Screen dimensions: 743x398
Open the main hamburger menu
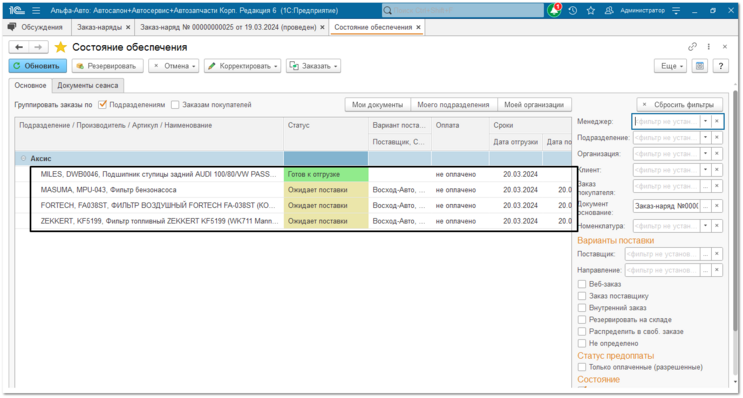click(x=36, y=10)
